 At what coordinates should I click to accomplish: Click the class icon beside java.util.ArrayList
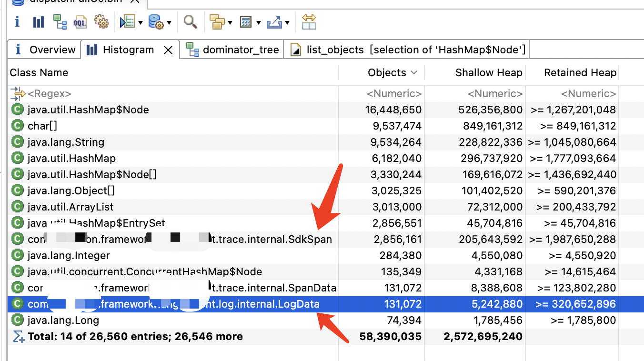click(17, 207)
